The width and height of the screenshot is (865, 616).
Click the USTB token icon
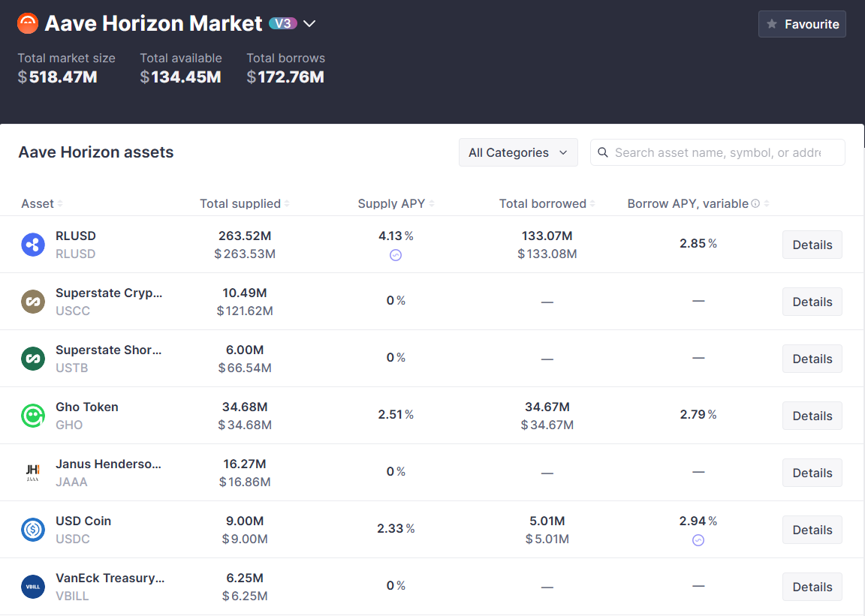(x=33, y=359)
